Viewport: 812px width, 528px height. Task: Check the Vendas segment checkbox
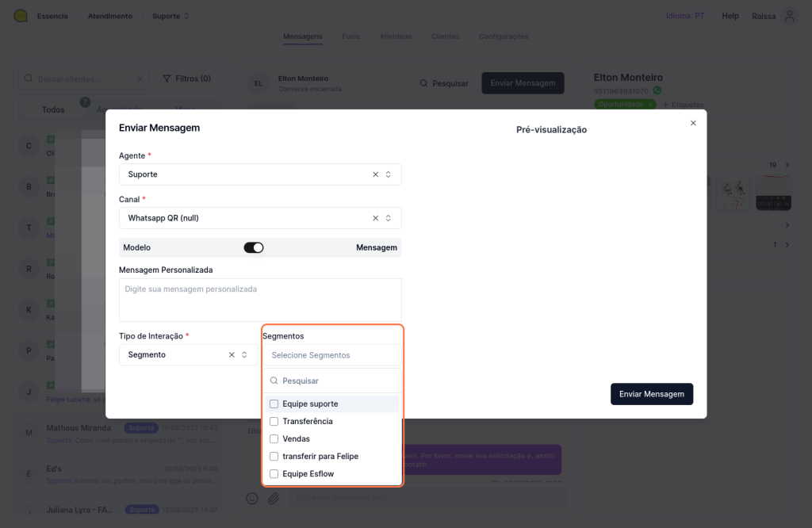tap(274, 439)
